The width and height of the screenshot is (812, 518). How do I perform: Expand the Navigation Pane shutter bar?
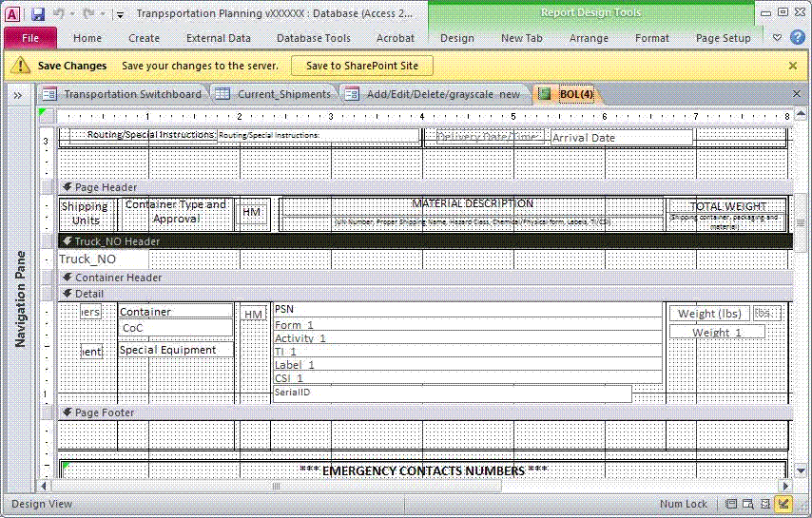click(17, 95)
